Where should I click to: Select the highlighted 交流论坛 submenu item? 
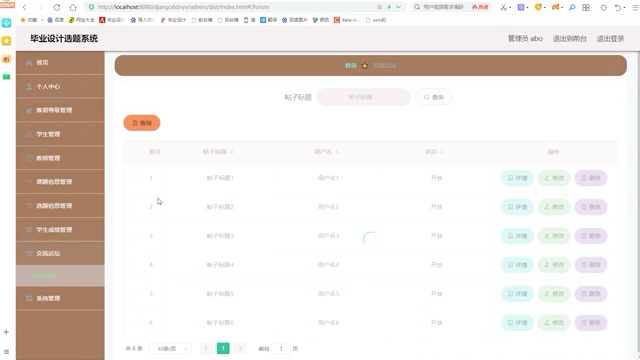click(60, 276)
